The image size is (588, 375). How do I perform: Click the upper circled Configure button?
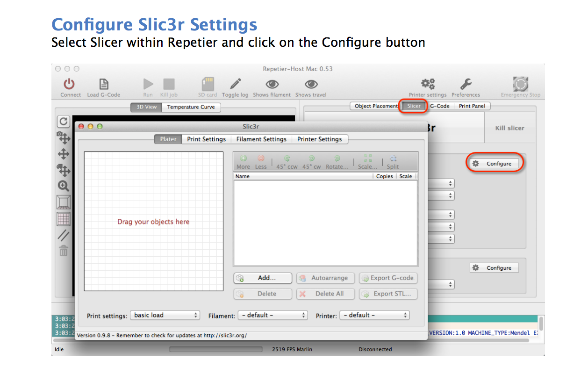(x=494, y=164)
